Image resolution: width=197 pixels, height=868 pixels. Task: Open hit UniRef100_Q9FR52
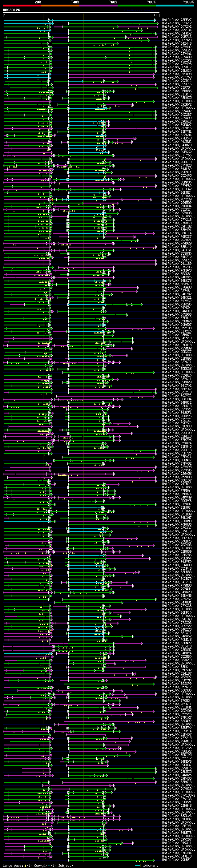click(177, 34)
